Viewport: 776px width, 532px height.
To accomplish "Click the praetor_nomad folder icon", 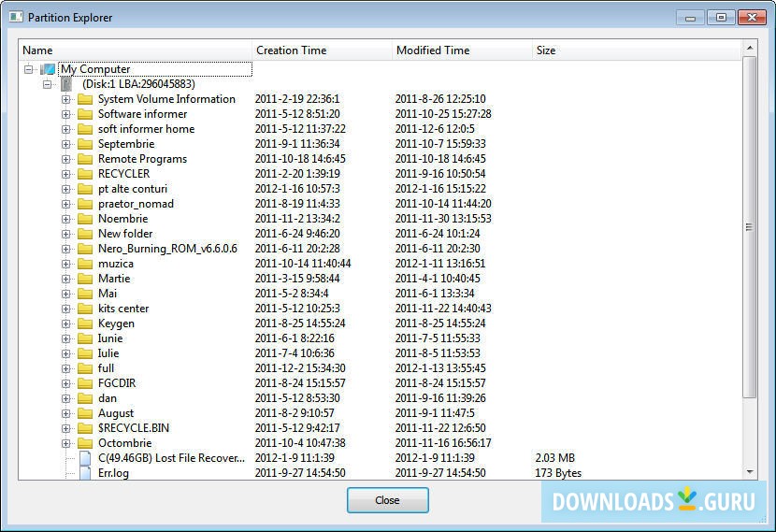I will 85,204.
